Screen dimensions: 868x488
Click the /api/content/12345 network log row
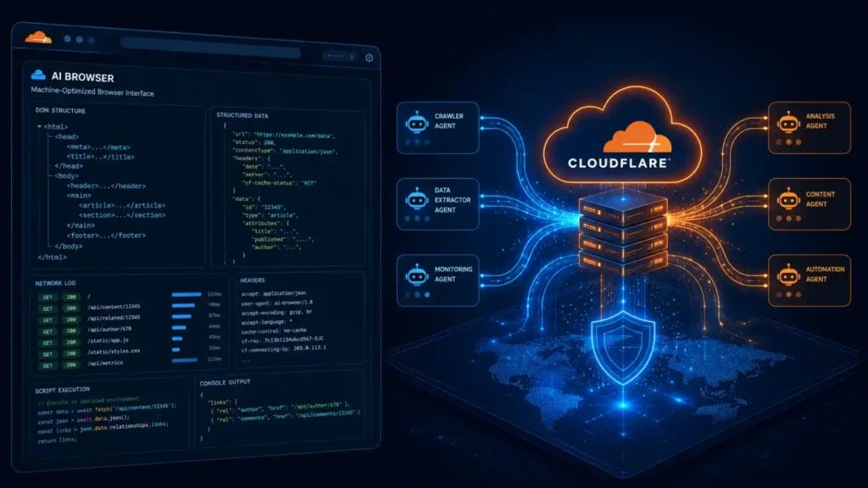pyautogui.click(x=130, y=307)
